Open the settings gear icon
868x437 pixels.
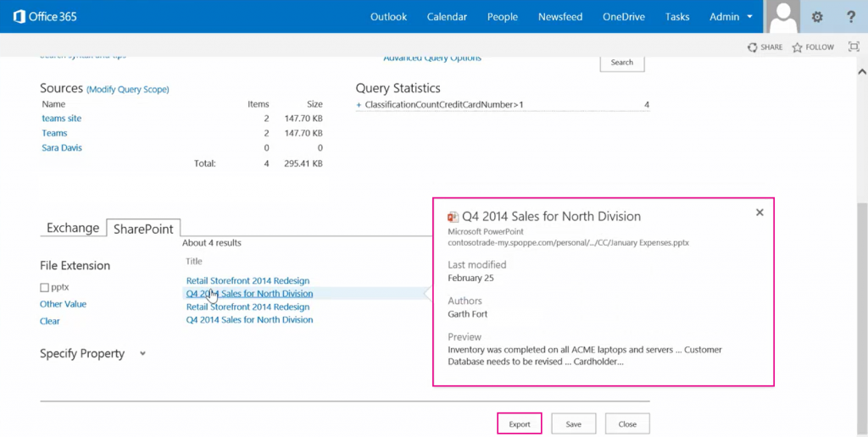click(817, 17)
